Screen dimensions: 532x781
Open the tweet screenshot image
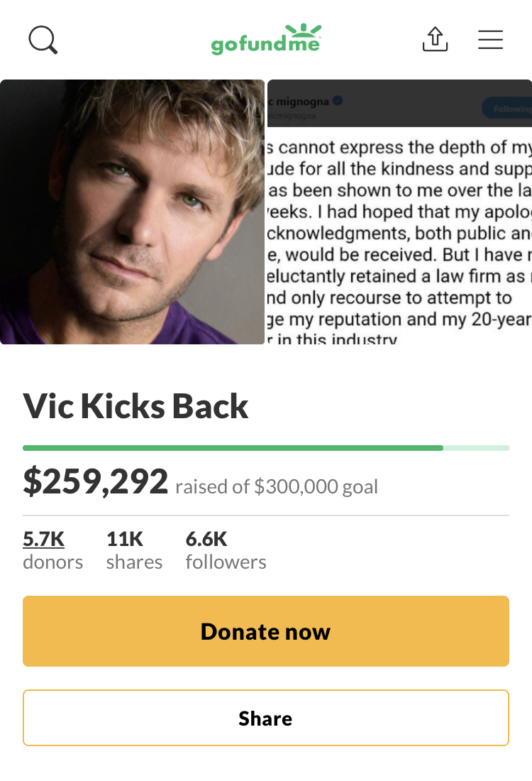[399, 212]
